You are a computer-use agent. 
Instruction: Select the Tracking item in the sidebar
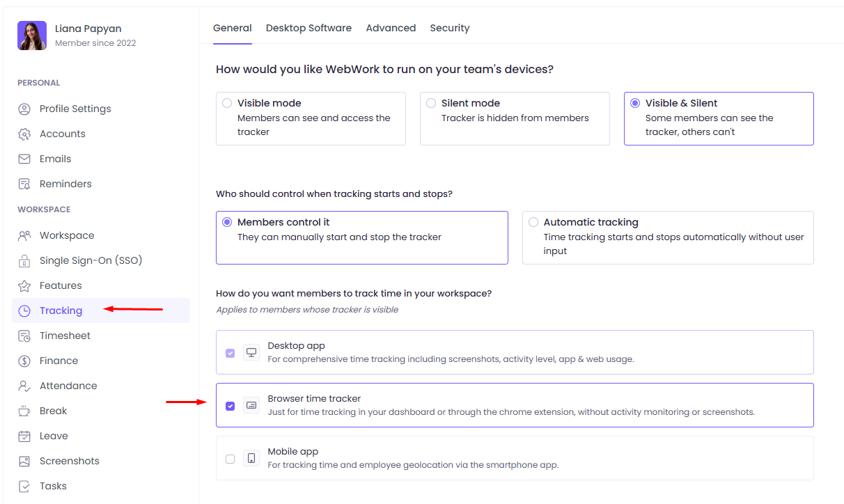pyautogui.click(x=61, y=310)
